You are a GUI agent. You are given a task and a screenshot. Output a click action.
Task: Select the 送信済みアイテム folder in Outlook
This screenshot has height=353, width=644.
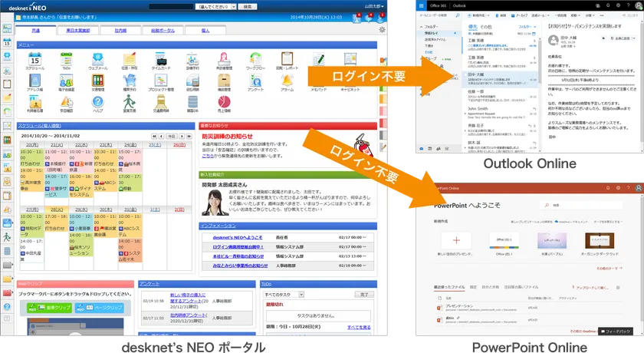point(435,39)
